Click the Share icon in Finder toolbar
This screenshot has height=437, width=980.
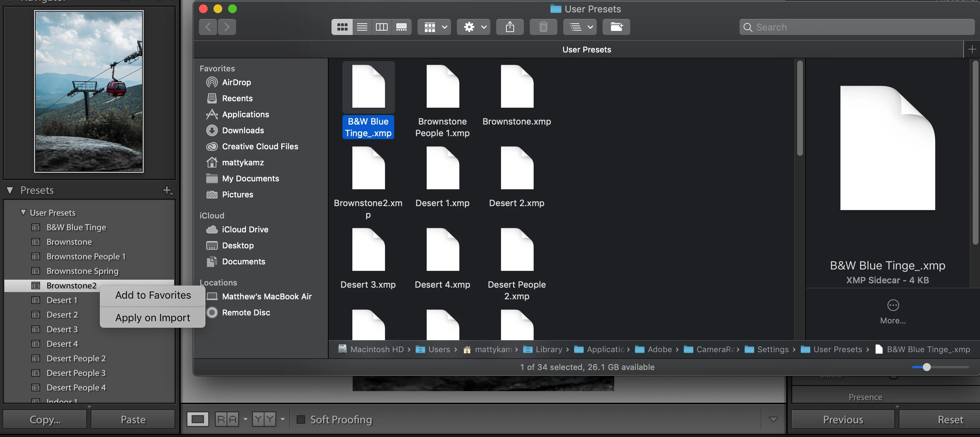(x=510, y=27)
